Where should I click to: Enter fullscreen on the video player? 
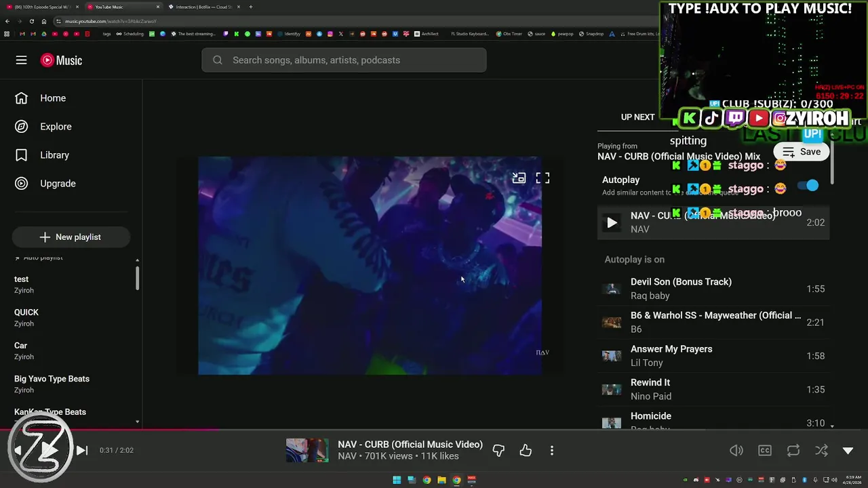[542, 178]
